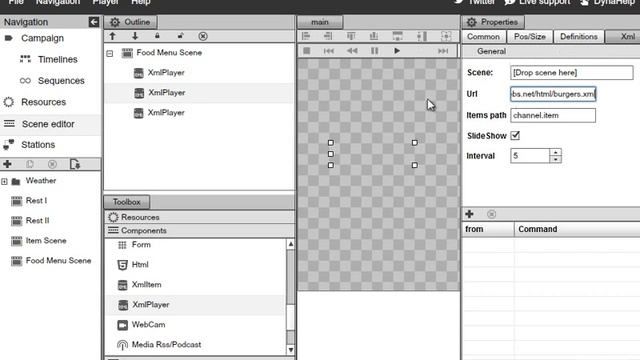Delete outline item with circled X

(x=203, y=36)
